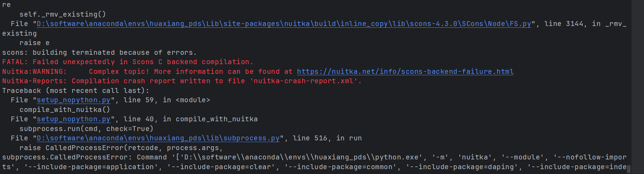
Task: Click the 'scons: building terminated' line
Action: pos(100,52)
